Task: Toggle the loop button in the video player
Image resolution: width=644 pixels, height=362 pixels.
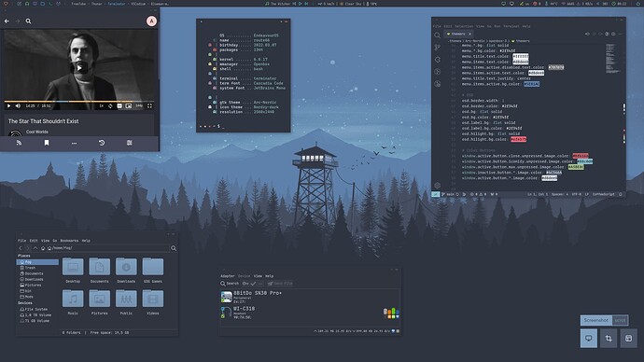Action: point(110,105)
